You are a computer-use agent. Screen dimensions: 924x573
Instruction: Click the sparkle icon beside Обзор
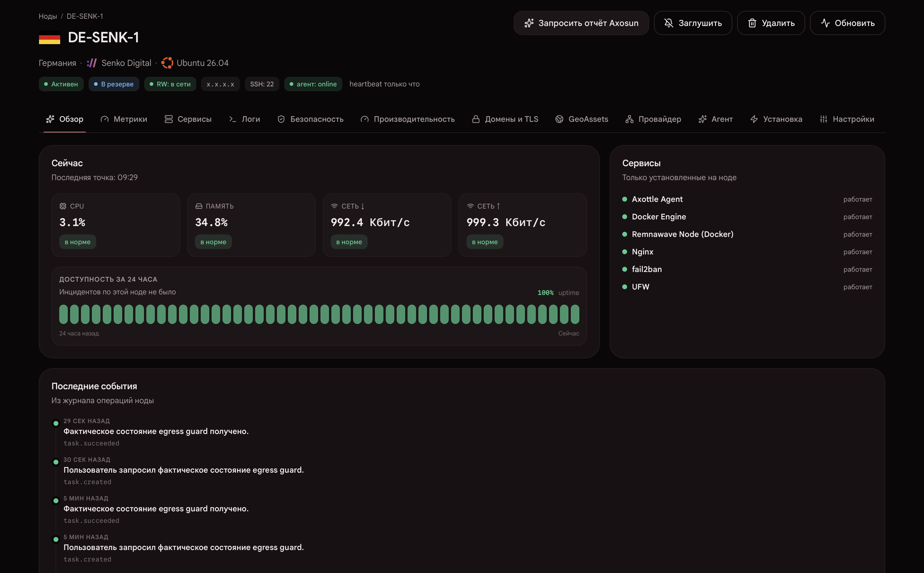click(50, 119)
